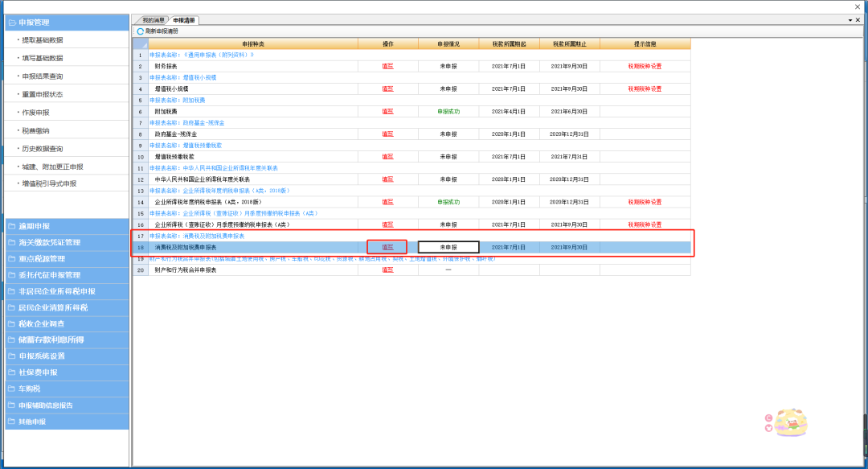Switch to the 我的消息 tab
This screenshot has height=469, width=868.
coord(154,20)
